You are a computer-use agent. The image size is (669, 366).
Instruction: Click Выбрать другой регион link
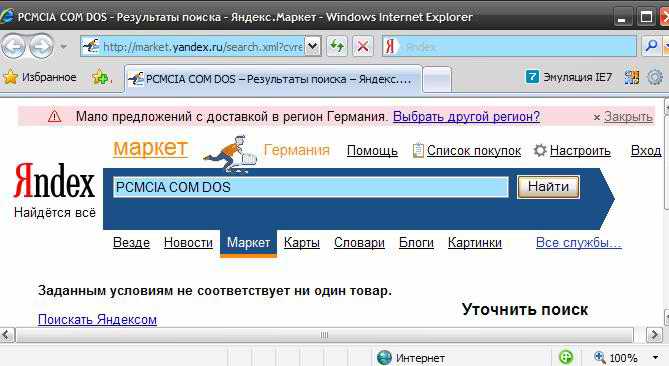coord(466,116)
